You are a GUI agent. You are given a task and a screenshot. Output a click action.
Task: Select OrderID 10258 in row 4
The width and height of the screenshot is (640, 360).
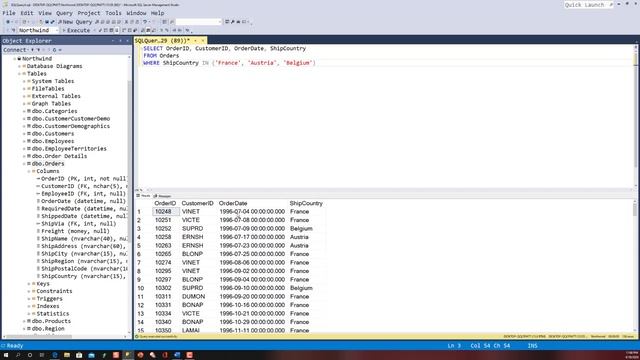click(163, 237)
